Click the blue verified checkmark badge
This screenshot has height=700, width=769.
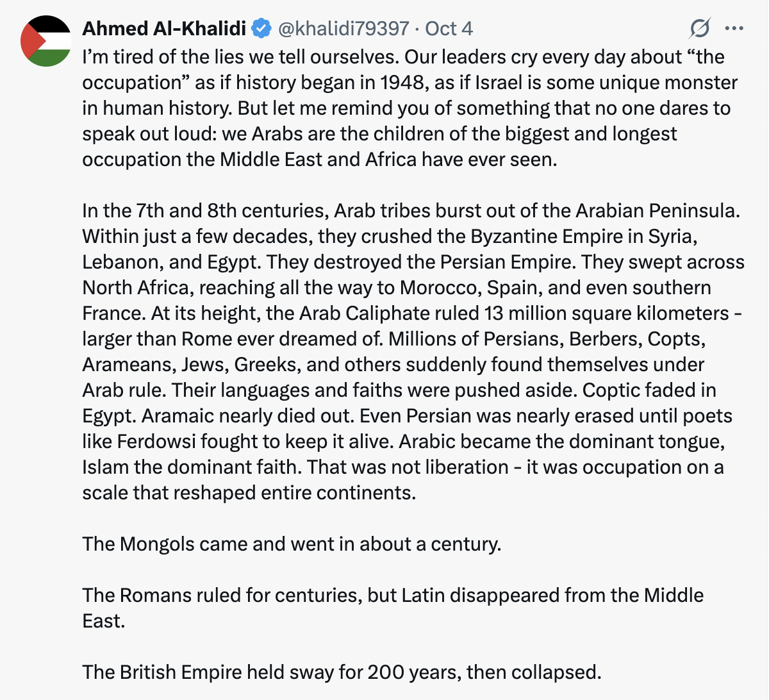[261, 28]
